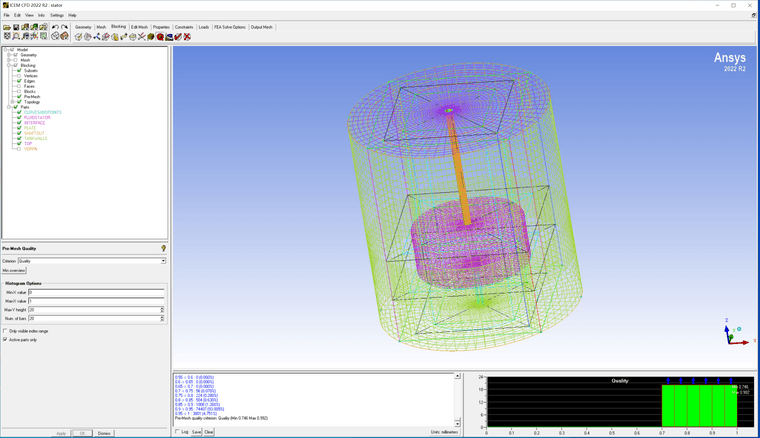
Task: Expand the Geometry tree node
Action: pos(9,55)
